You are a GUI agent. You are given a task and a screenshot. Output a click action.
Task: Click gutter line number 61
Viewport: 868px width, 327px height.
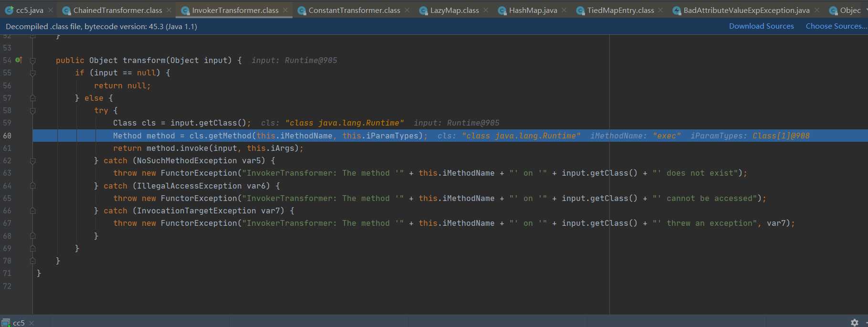tap(7, 148)
